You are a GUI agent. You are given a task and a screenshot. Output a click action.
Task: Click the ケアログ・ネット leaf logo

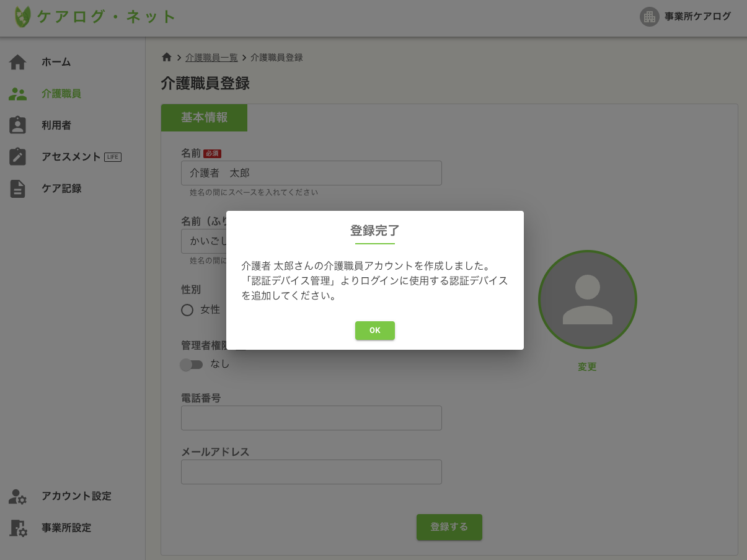click(x=22, y=17)
